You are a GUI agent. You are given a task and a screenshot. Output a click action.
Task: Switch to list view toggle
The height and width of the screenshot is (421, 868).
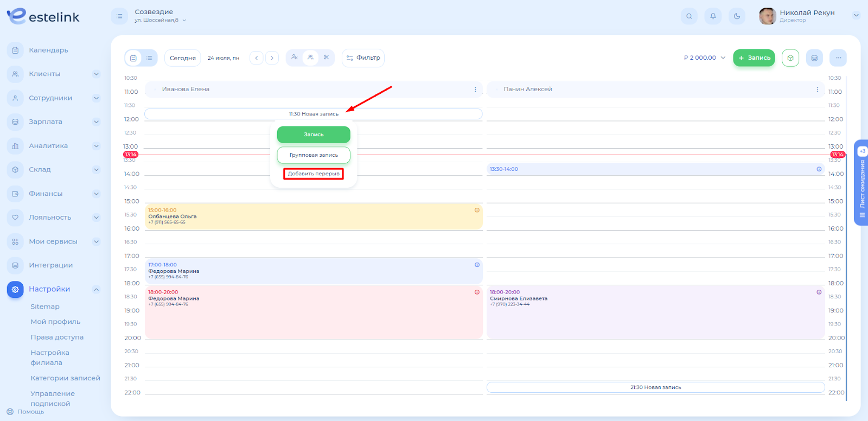tap(149, 58)
